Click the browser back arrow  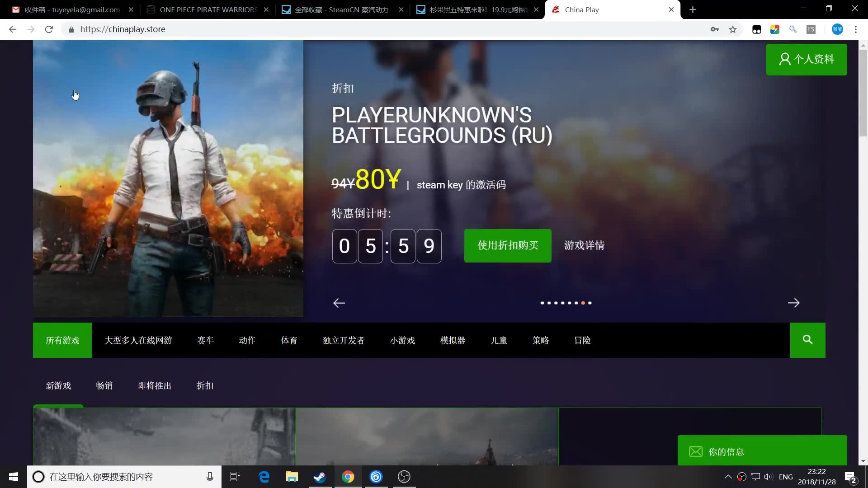click(13, 29)
